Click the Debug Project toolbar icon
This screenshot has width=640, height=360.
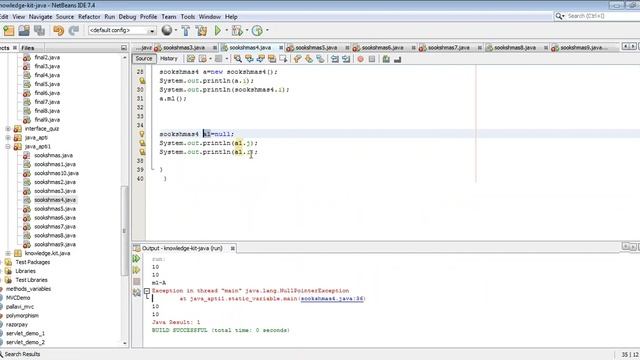click(237, 30)
